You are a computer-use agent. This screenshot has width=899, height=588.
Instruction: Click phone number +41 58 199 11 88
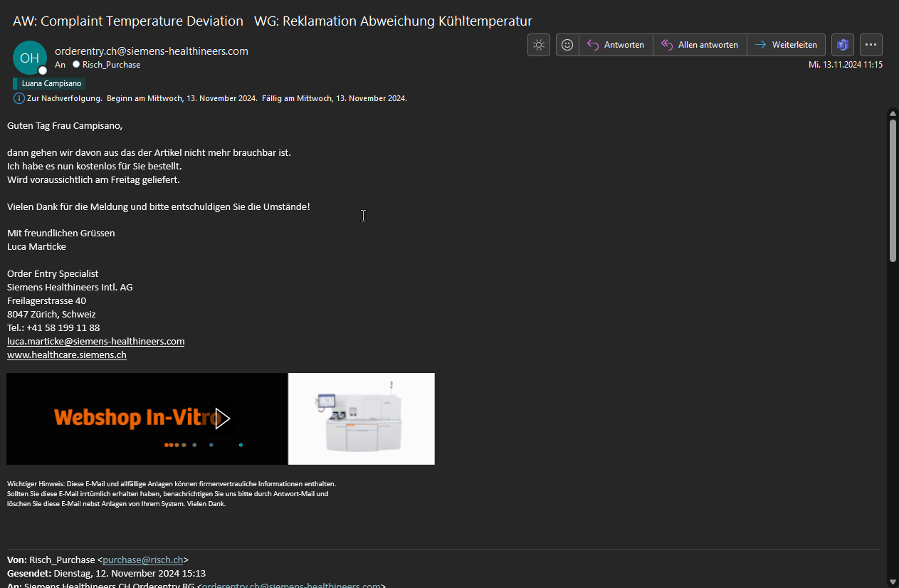click(63, 327)
